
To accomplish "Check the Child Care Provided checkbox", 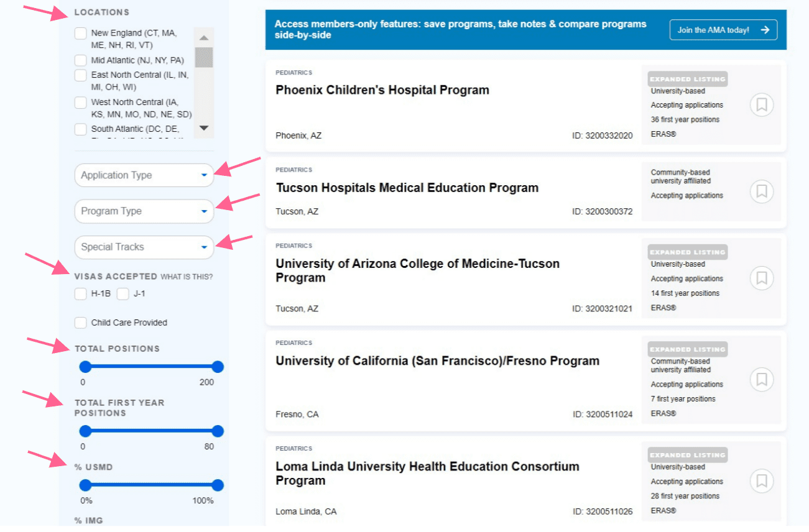I will point(80,323).
